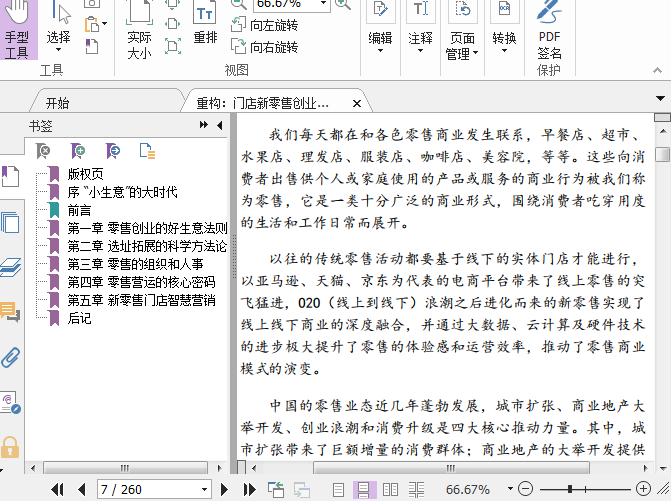Open the Comments sidebar icon
The image size is (671, 501).
[10, 311]
